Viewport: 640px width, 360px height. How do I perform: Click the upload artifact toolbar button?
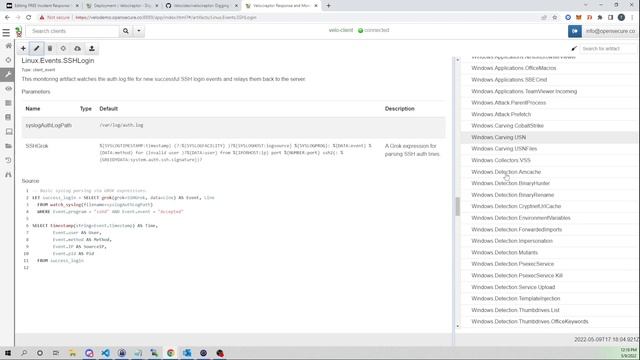pos(92,49)
